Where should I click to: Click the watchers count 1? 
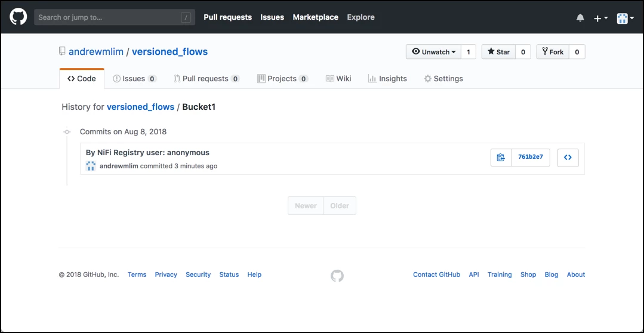[x=469, y=52]
